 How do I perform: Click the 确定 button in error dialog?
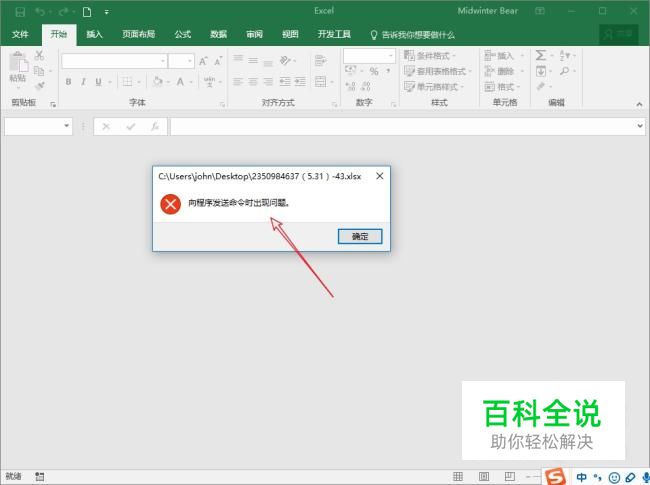(x=360, y=236)
